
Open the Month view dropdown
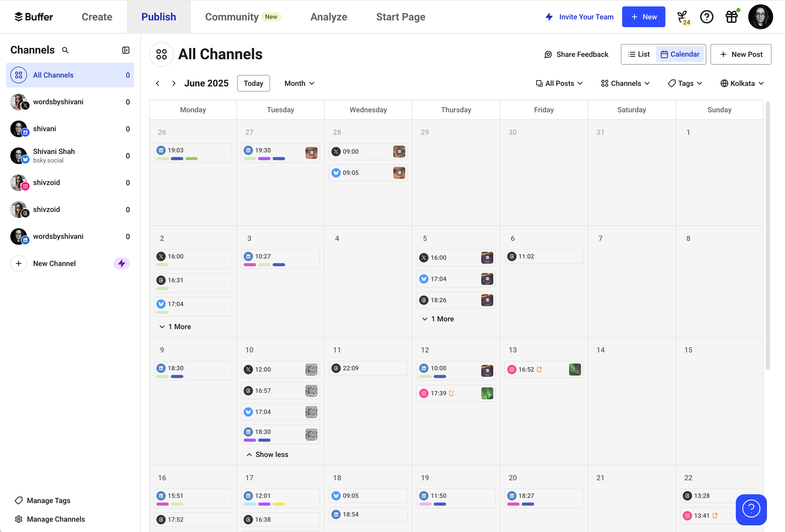click(299, 83)
